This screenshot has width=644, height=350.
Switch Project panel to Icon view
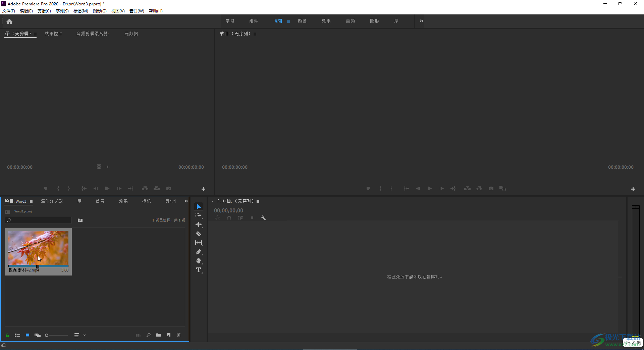tap(28, 335)
